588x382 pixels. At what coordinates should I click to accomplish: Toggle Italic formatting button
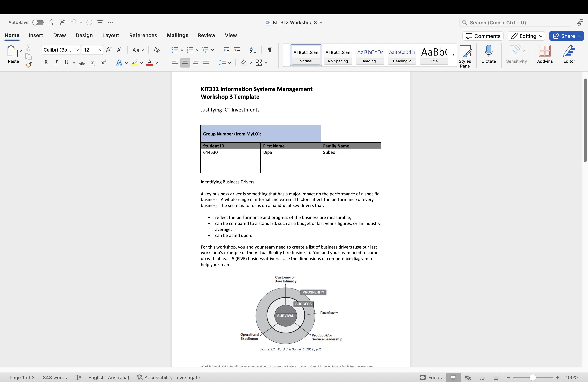tap(56, 63)
